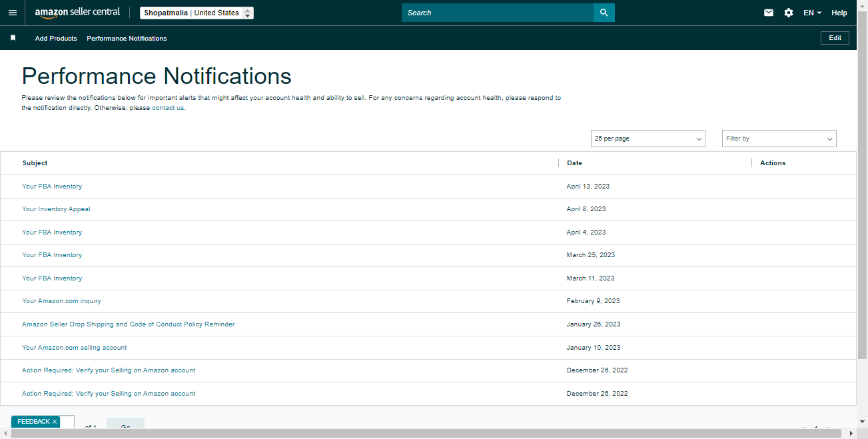Image resolution: width=868 pixels, height=439 pixels.
Task: Click the date February 9, 2023
Action: pyautogui.click(x=593, y=301)
